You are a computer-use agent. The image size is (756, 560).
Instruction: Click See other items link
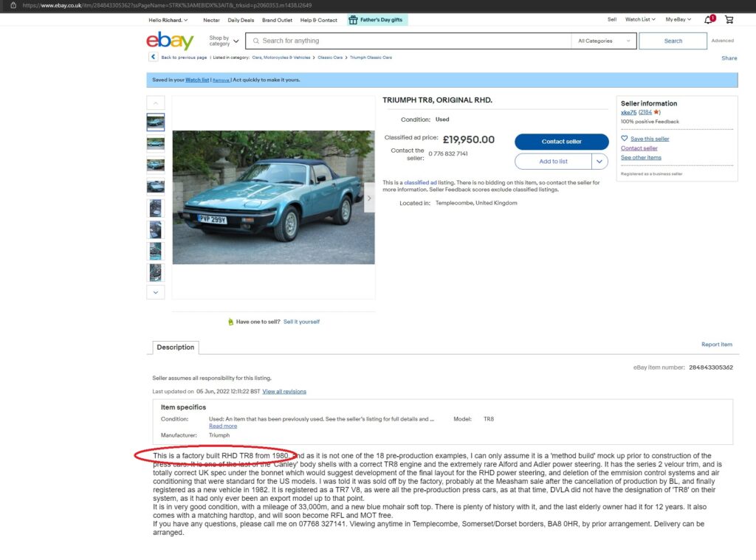point(641,158)
